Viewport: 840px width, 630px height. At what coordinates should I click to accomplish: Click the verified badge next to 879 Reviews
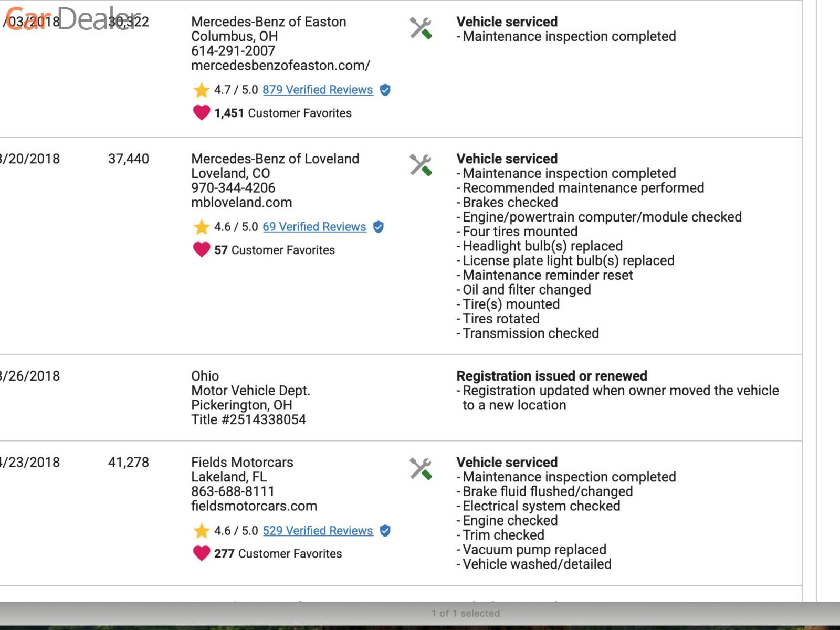pos(385,90)
